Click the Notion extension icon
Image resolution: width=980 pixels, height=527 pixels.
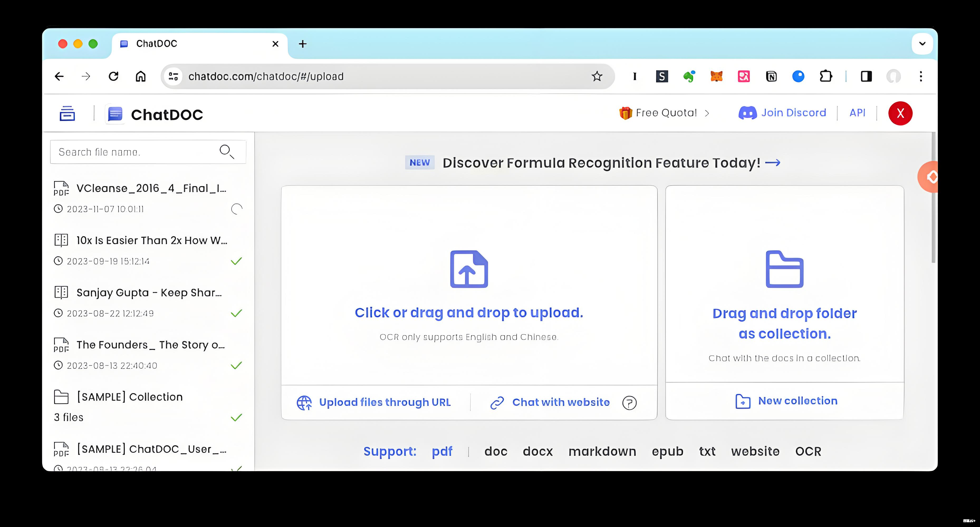pos(771,76)
